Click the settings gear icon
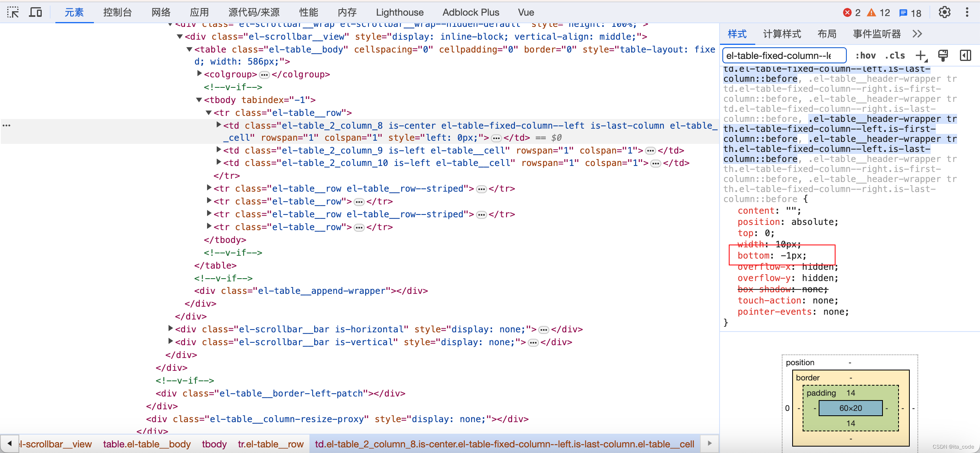980x453 pixels. [x=944, y=12]
